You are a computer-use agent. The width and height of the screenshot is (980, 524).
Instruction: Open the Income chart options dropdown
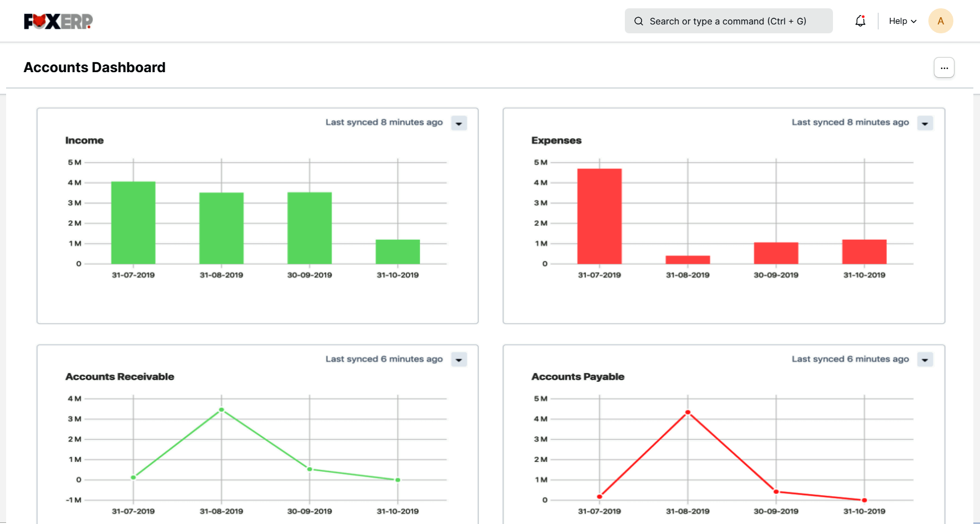click(459, 123)
